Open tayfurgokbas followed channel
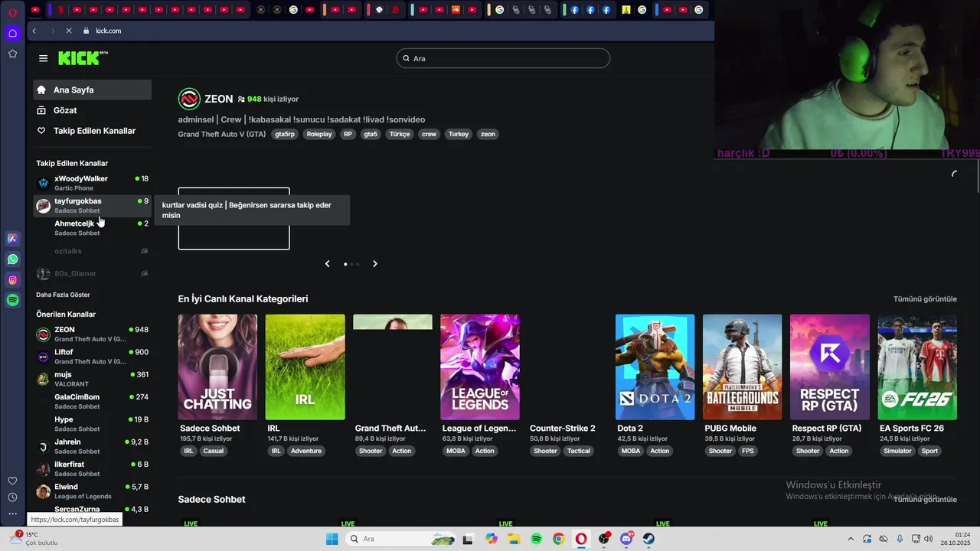The image size is (980, 551). [92, 205]
